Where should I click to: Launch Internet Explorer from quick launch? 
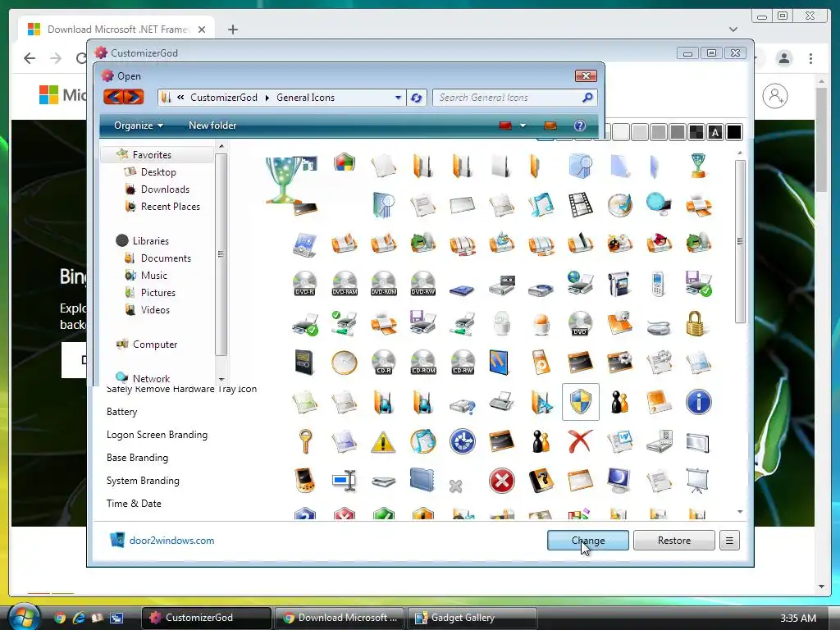(79, 618)
